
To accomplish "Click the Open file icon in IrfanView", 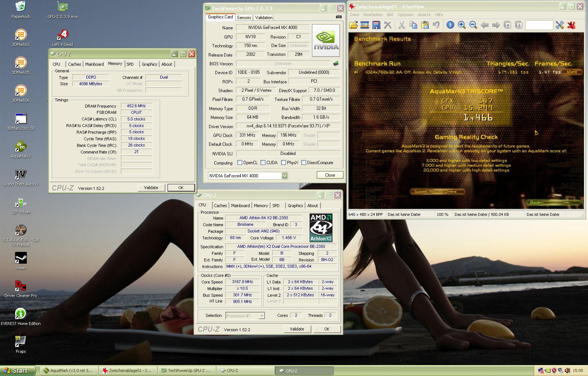I will point(354,25).
